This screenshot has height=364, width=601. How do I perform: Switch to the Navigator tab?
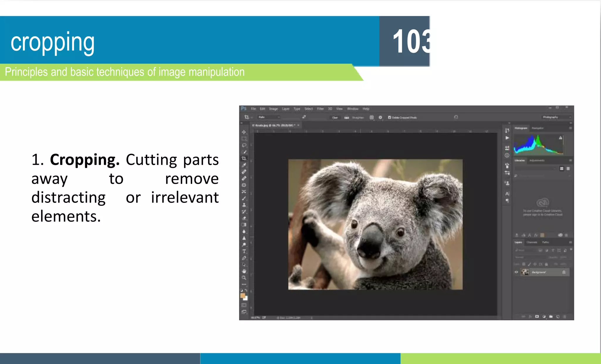tap(538, 128)
